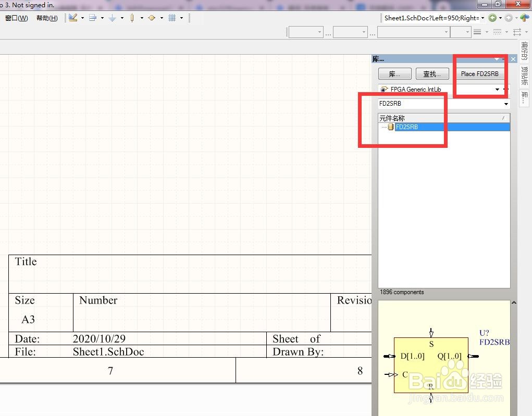Click the home page icon
Screen dimensions: 532x416
(x=525, y=18)
